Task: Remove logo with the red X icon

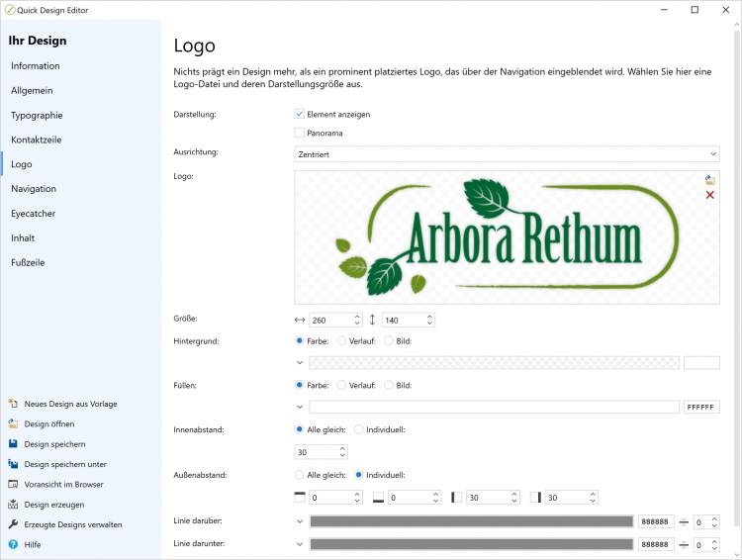Action: [709, 196]
